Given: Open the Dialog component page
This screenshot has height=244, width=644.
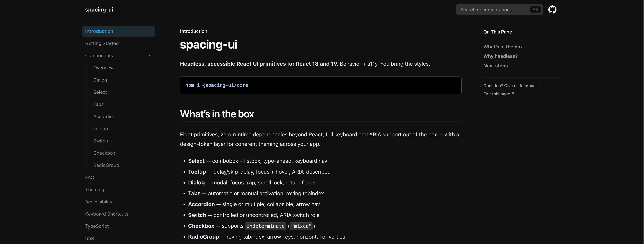Looking at the screenshot, I should tap(100, 80).
